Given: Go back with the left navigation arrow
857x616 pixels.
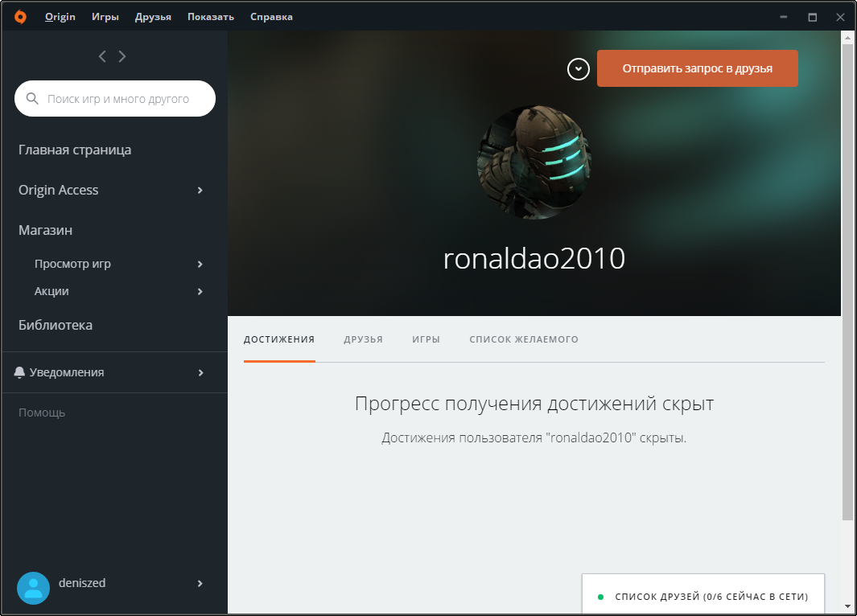Looking at the screenshot, I should [x=102, y=56].
